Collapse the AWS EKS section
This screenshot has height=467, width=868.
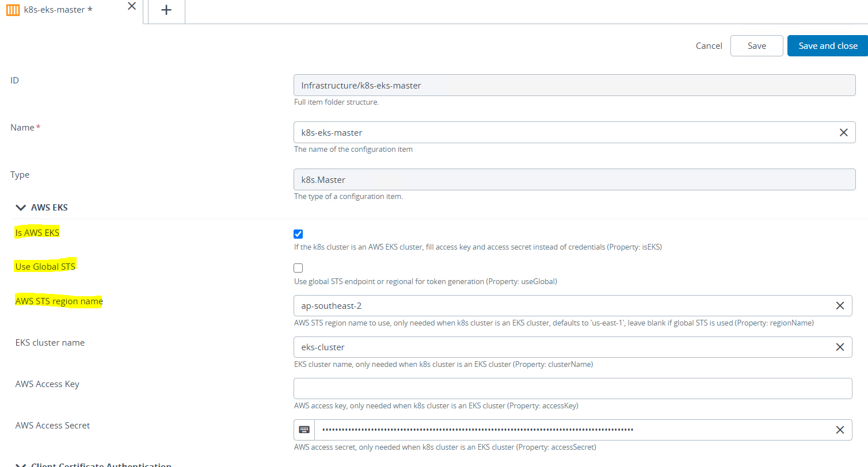[x=21, y=208]
